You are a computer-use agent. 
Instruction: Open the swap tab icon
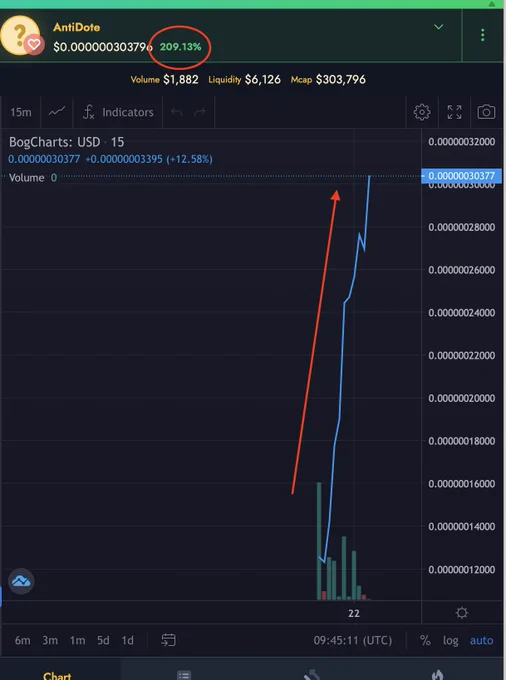pos(312,675)
